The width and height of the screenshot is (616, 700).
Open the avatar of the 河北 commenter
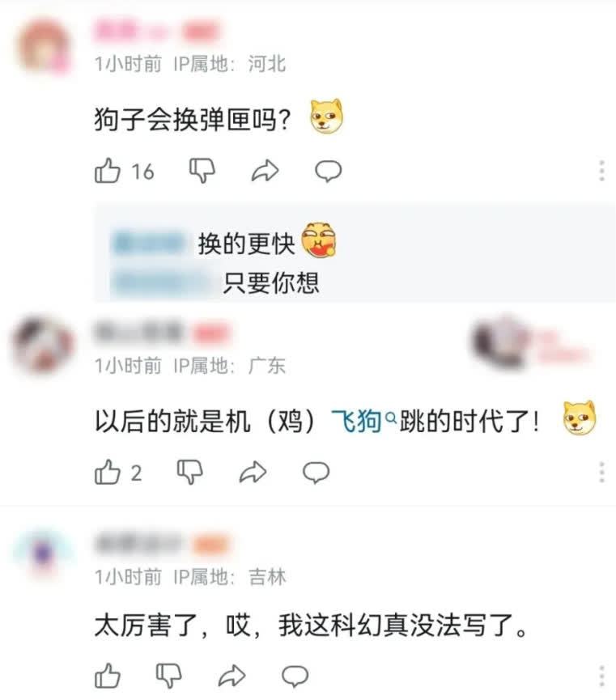coord(44,45)
